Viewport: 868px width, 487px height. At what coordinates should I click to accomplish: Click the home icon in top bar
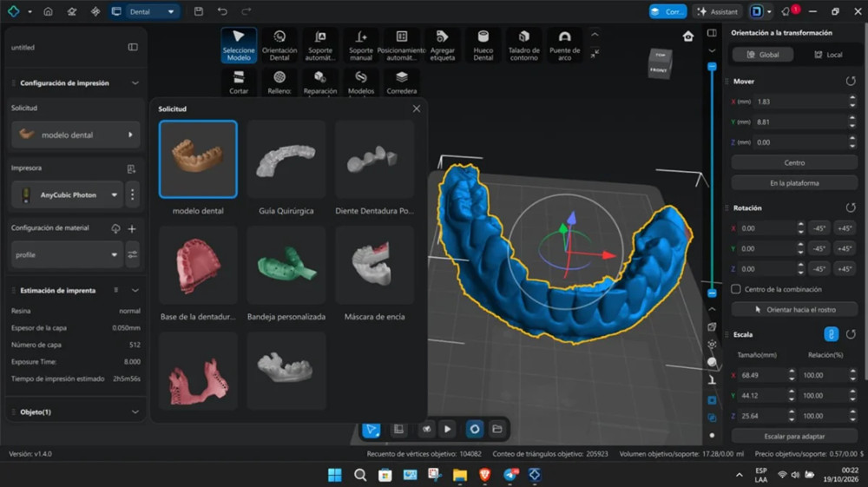pos(48,11)
